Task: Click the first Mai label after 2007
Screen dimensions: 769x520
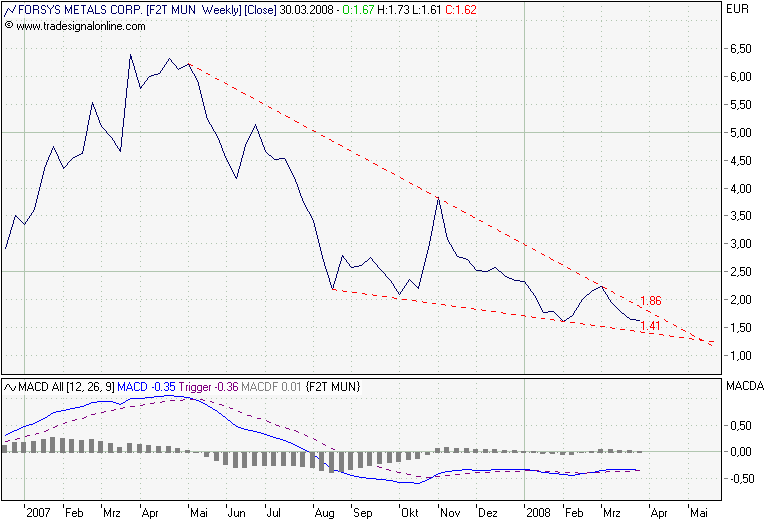Action: [199, 513]
